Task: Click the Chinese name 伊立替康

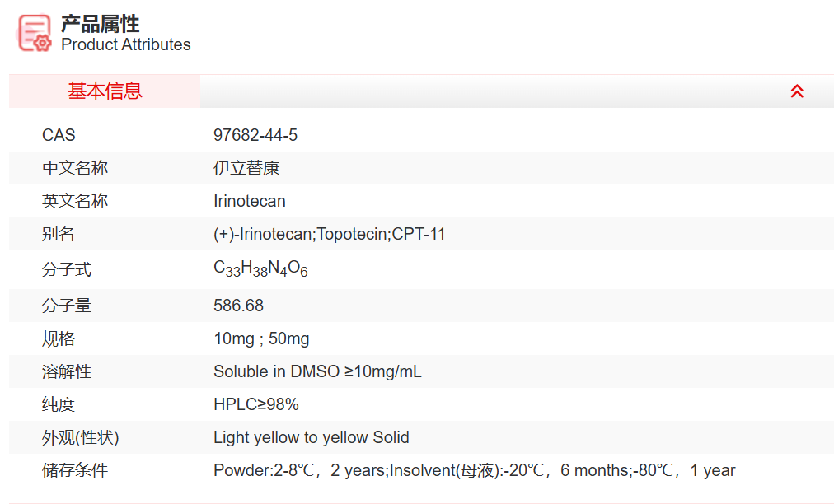Action: (x=246, y=168)
